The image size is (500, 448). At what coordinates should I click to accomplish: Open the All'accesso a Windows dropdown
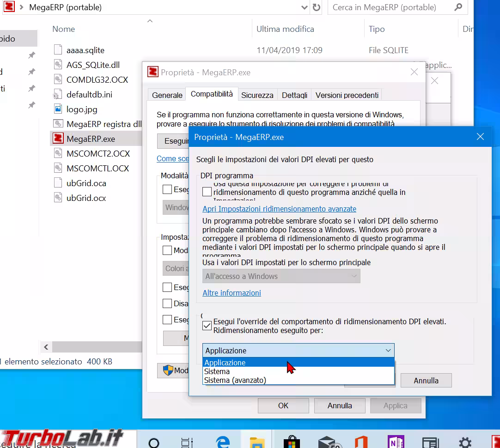pyautogui.click(x=281, y=276)
